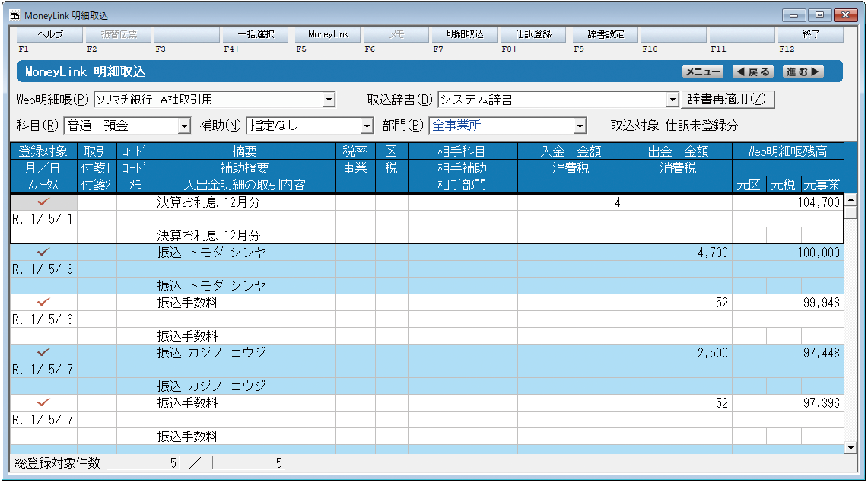Click the メニュー button in blue header
The image size is (868, 483).
[702, 72]
